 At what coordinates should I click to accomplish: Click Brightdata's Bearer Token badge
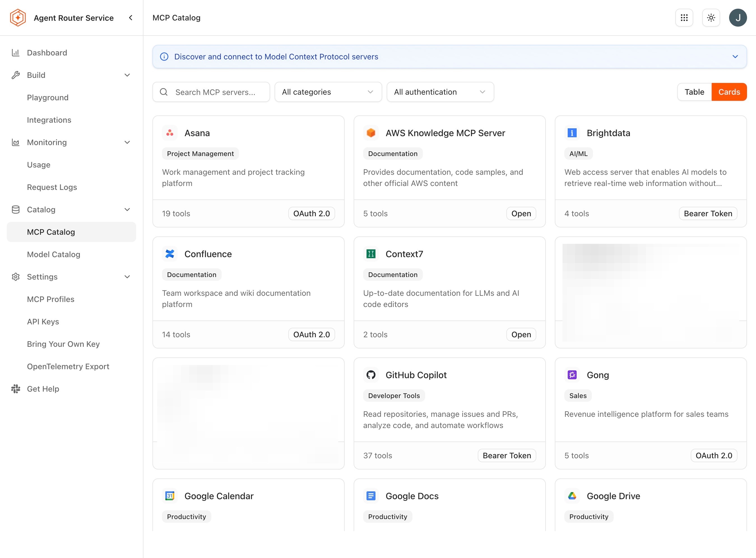pos(708,213)
